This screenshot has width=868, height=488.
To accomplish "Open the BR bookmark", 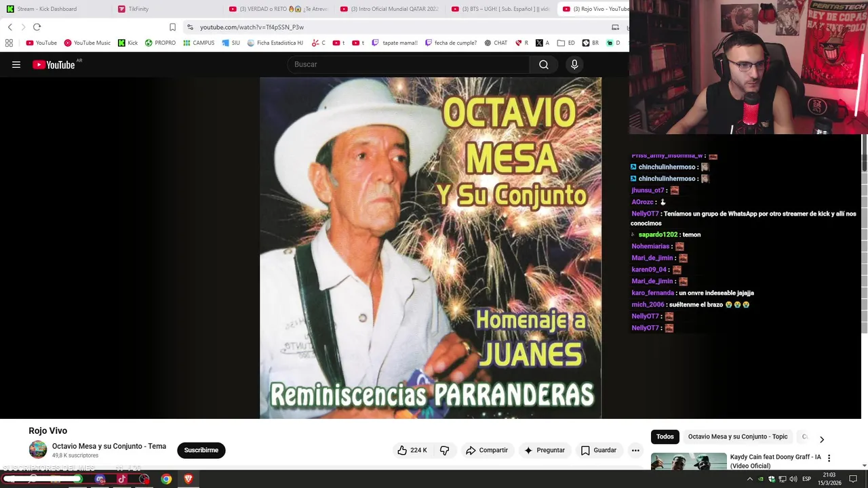I will tap(590, 43).
